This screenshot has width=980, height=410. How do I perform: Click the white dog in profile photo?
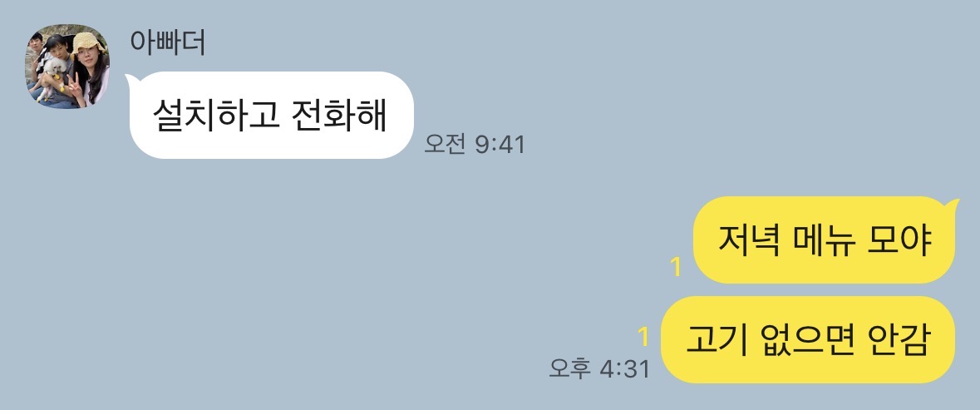[52, 78]
